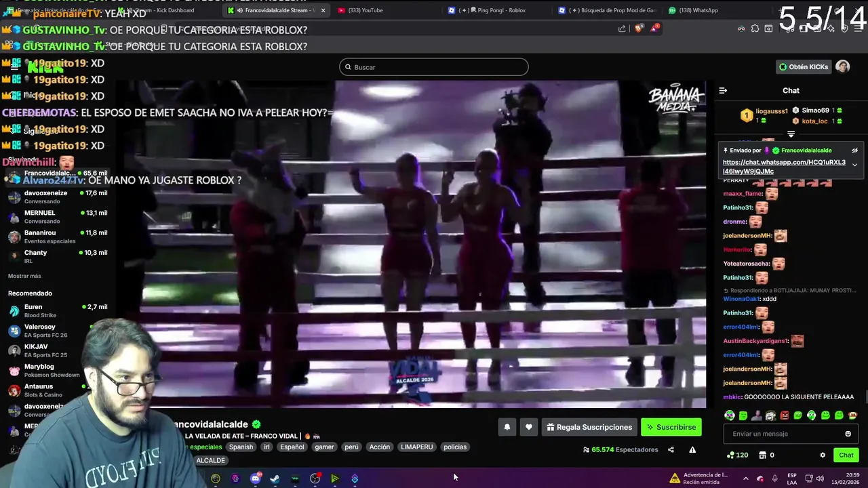Expand the pinned message chevron

coord(854,165)
